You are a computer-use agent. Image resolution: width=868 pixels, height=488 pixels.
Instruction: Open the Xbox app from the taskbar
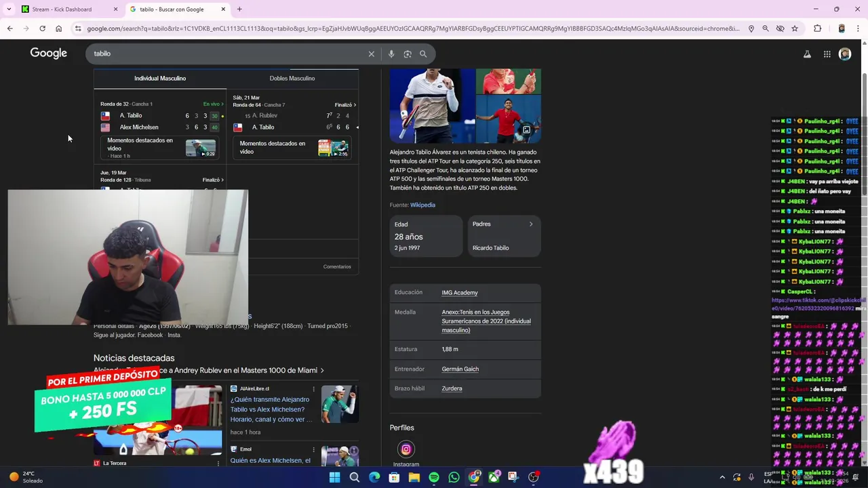tap(494, 477)
